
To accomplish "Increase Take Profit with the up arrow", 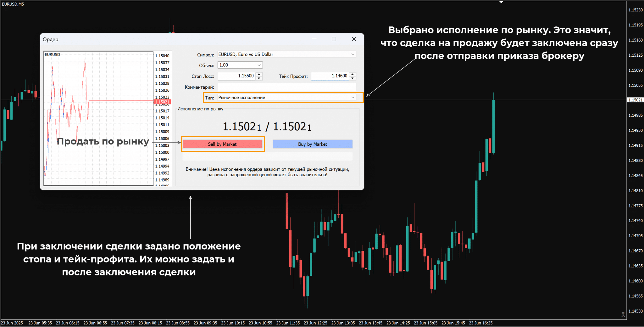I will 353,74.
